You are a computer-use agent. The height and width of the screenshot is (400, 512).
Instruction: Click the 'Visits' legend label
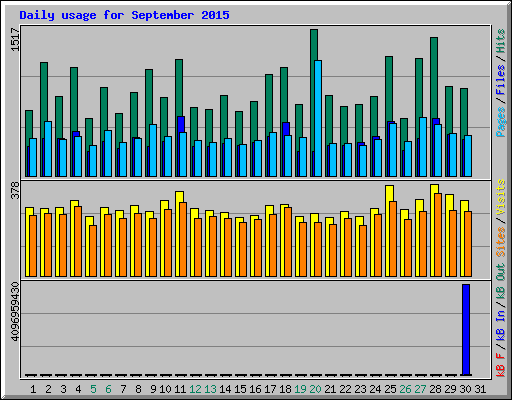click(501, 197)
